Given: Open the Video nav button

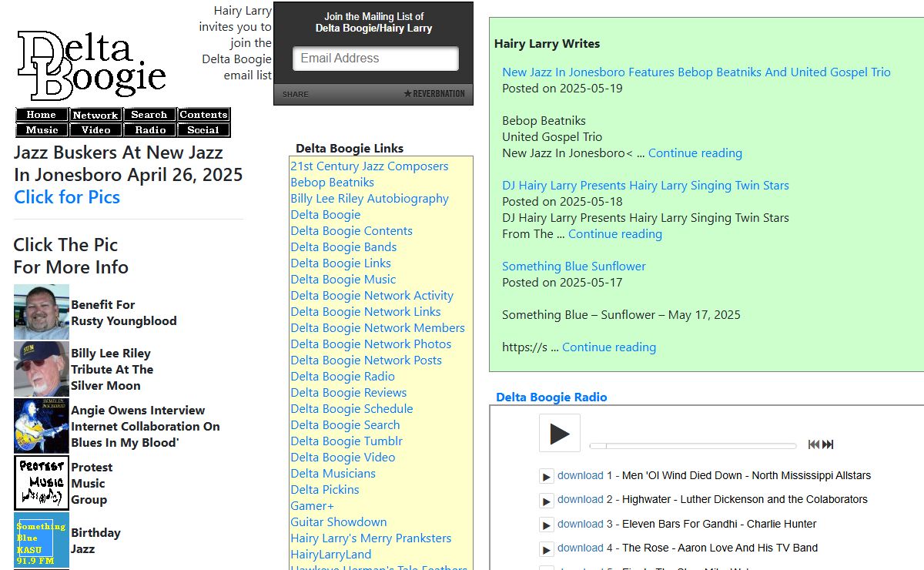Looking at the screenshot, I should click(95, 130).
